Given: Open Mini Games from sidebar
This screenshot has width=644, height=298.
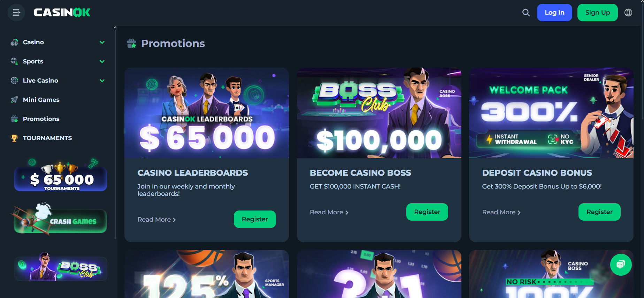Looking at the screenshot, I should click(x=41, y=100).
